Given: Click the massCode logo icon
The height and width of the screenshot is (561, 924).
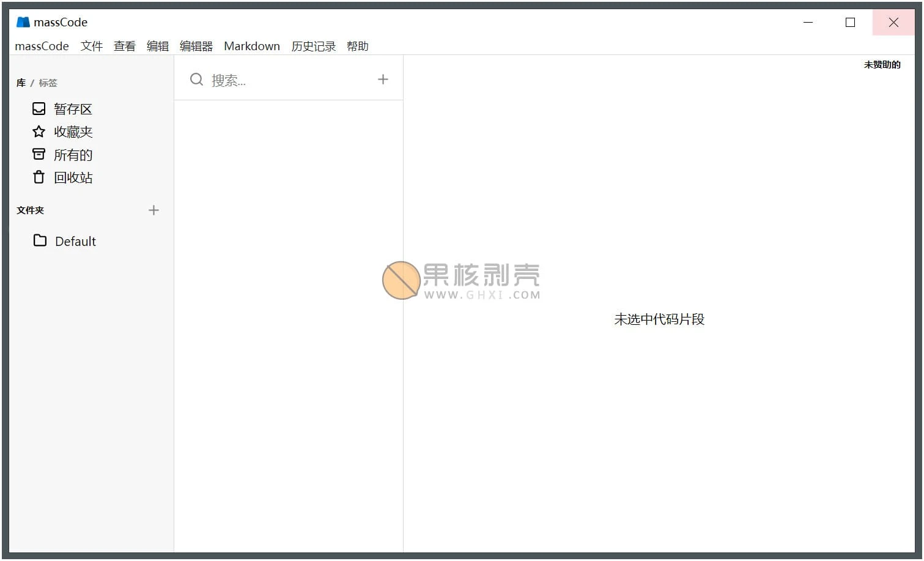Looking at the screenshot, I should [x=23, y=21].
